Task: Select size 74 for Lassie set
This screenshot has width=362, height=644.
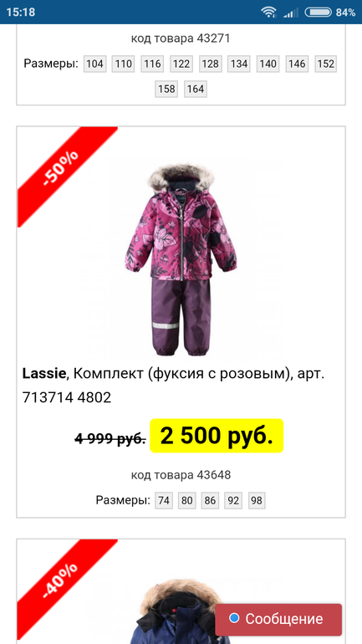Action: coord(164,501)
